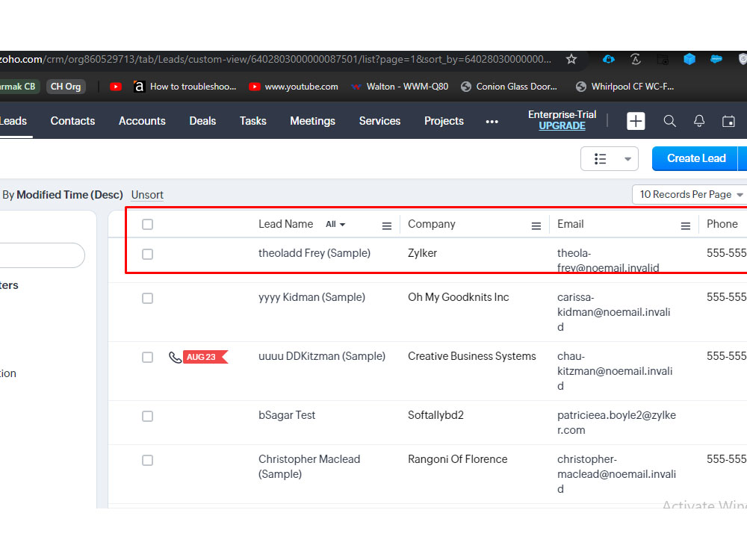Click the AUG 23 activity flag
The image size is (747, 560).
205,357
